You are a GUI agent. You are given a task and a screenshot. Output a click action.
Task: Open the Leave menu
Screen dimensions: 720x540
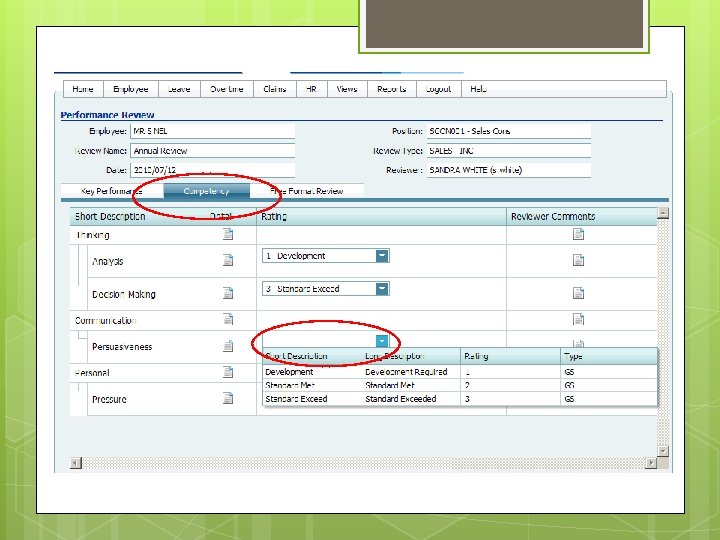[x=179, y=89]
